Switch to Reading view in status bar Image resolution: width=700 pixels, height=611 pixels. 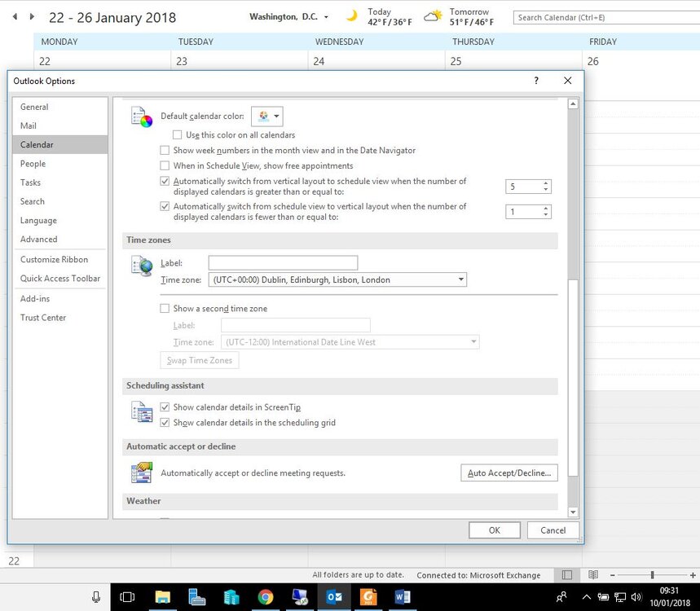[593, 575]
